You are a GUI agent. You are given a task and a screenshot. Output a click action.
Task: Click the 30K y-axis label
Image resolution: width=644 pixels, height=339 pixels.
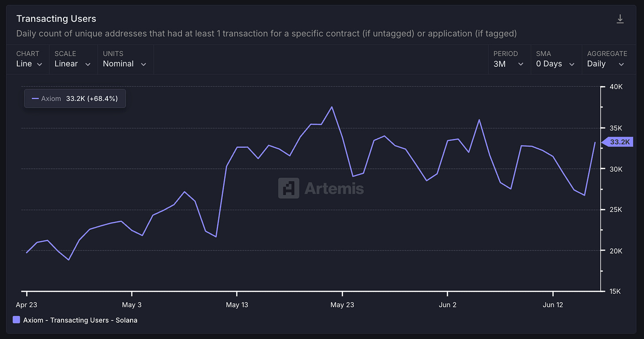click(616, 169)
